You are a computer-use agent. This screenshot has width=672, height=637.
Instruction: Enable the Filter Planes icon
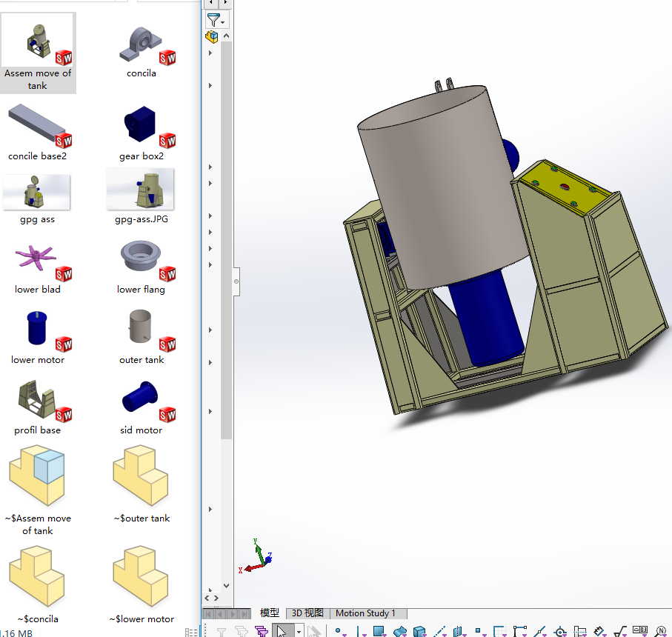[x=459, y=631]
